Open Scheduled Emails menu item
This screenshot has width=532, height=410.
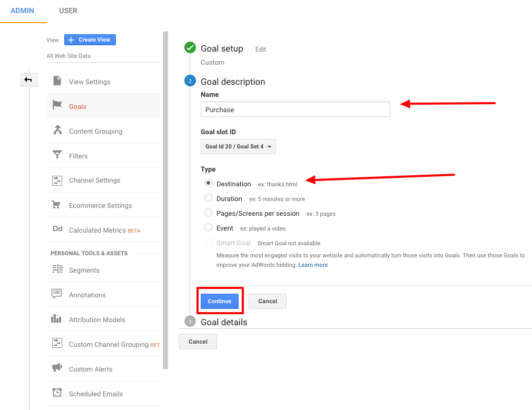[103, 394]
